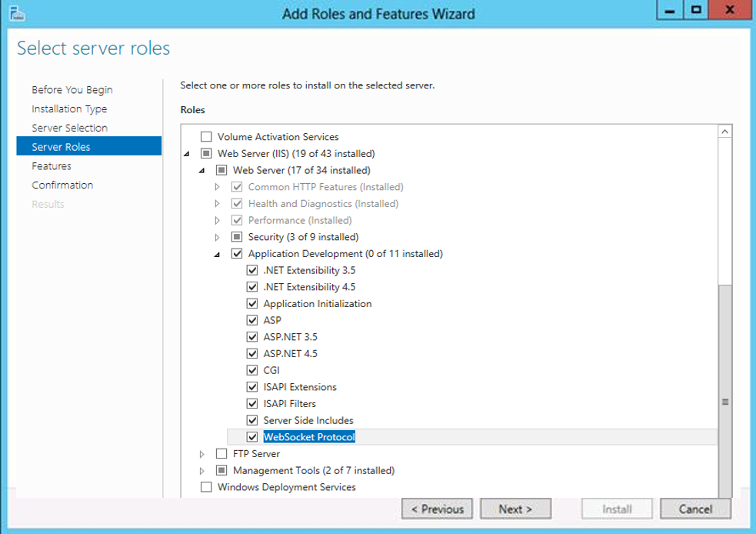Close the wizard window

pos(730,10)
